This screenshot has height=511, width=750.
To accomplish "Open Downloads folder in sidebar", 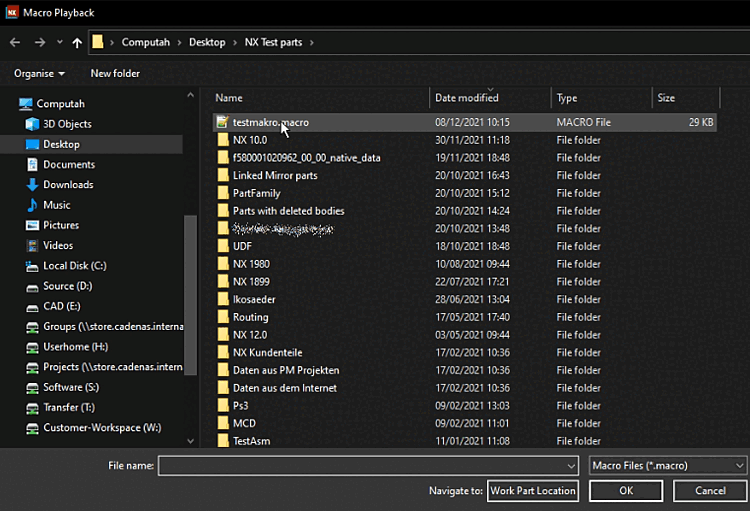I will point(68,185).
